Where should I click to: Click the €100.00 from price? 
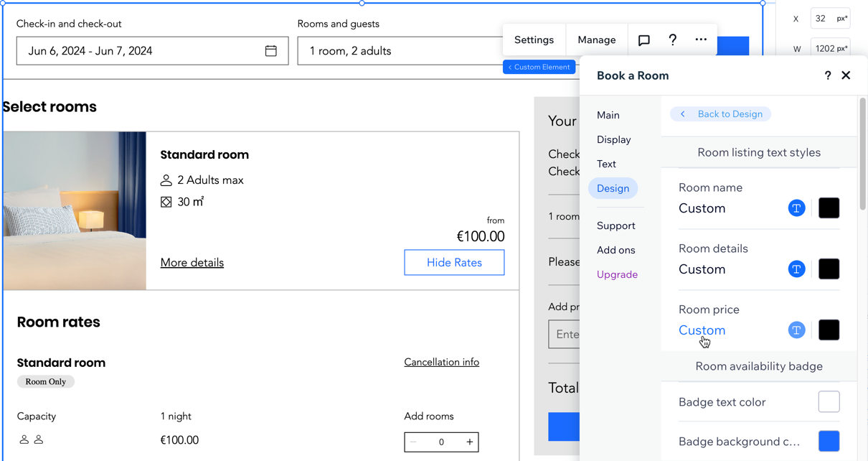point(481,237)
